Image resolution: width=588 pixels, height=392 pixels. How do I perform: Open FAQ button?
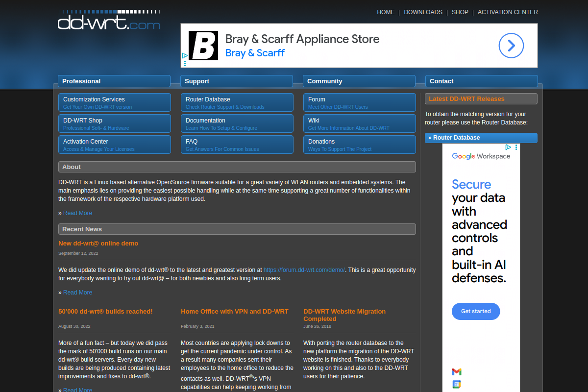(237, 145)
